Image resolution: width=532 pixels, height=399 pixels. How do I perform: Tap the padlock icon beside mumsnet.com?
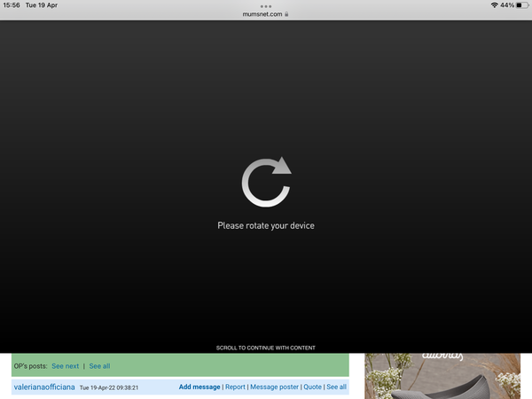[x=286, y=14]
